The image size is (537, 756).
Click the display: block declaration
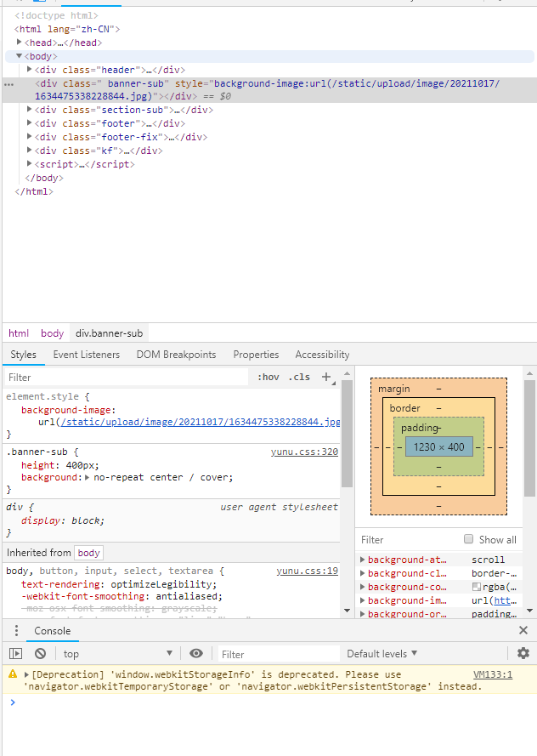(63, 520)
